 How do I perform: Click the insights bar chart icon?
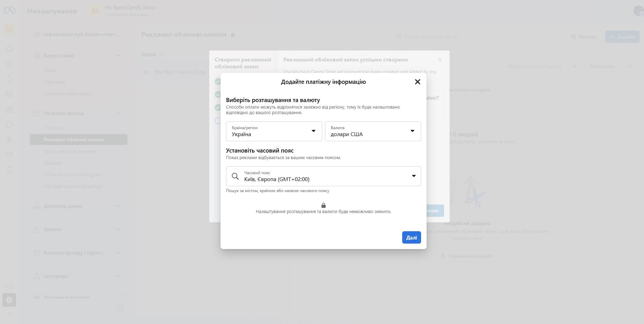(9, 110)
